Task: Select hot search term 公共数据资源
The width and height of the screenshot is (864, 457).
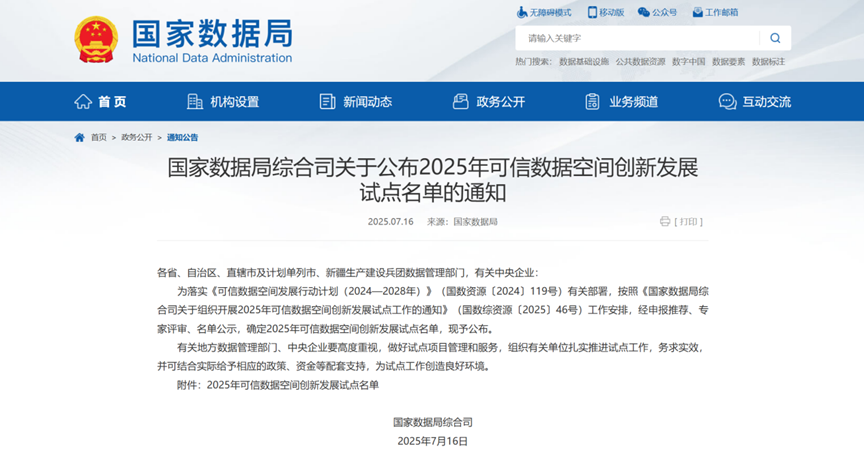Action: tap(640, 62)
